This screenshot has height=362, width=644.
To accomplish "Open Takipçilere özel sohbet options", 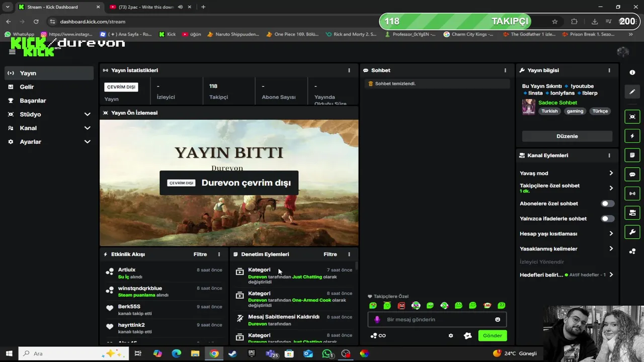I will (567, 188).
